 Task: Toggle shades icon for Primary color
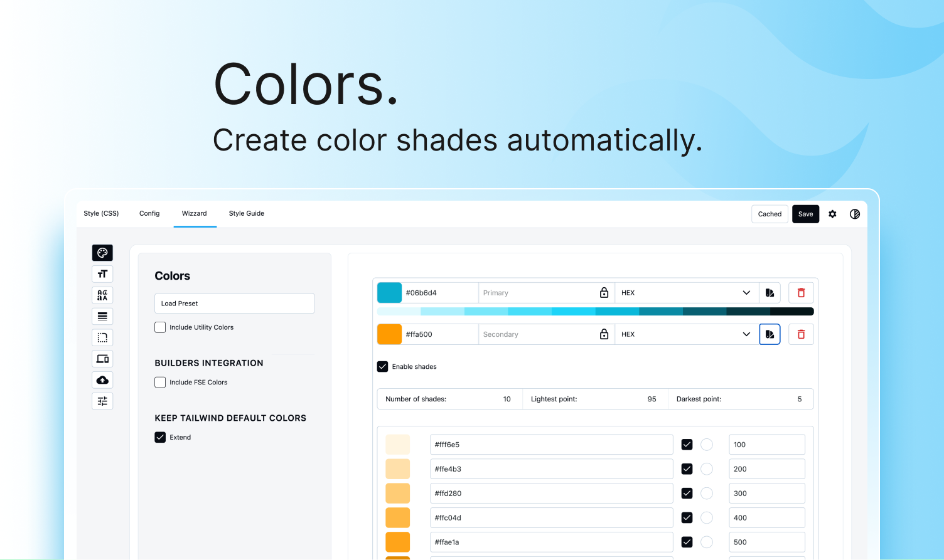click(770, 293)
